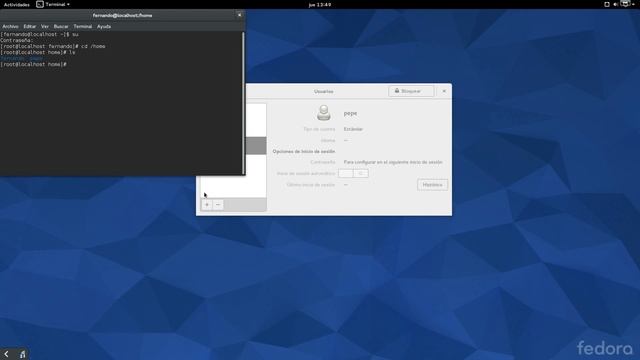Open the Terminal application menu in top bar

coord(53,4)
